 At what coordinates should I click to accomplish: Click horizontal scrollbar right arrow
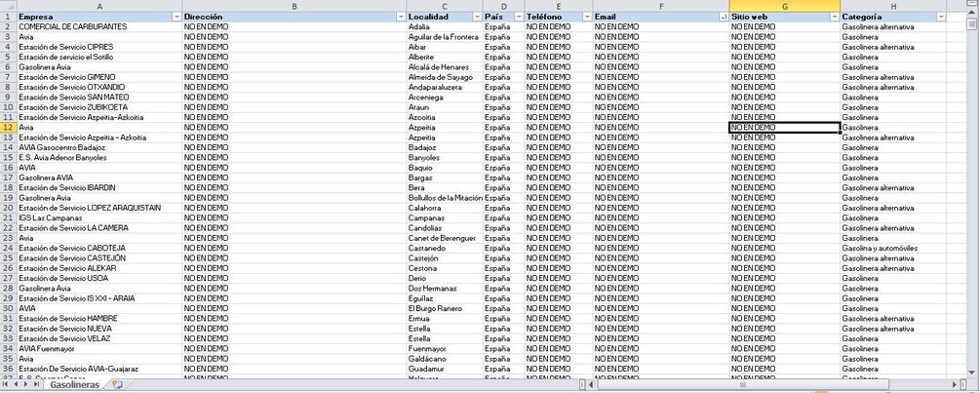(955, 385)
